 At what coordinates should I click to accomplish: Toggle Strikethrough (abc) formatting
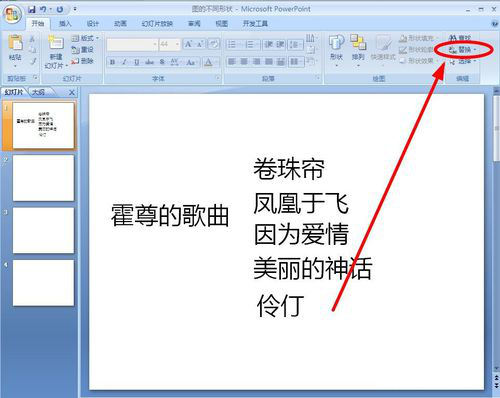coord(149,62)
